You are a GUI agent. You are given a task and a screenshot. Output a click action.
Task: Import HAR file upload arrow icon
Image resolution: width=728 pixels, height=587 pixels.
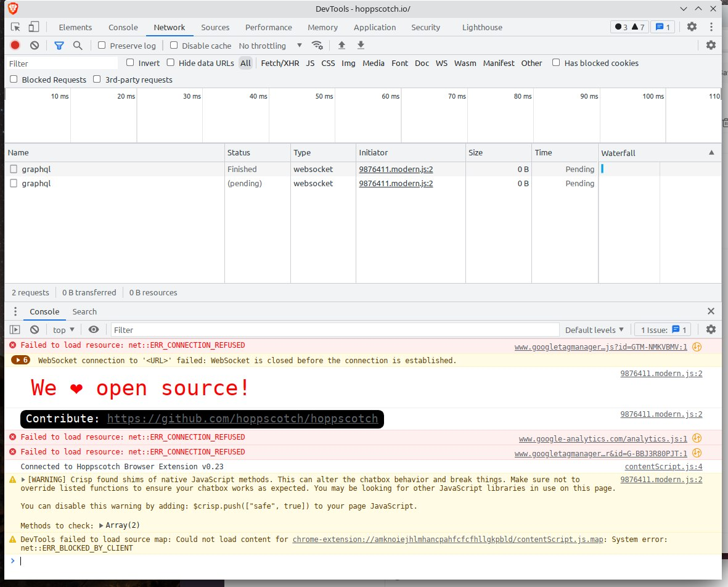click(x=342, y=45)
